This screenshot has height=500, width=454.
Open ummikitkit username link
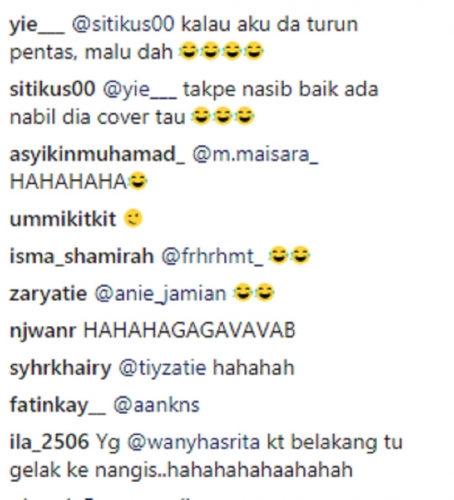pyautogui.click(x=63, y=219)
